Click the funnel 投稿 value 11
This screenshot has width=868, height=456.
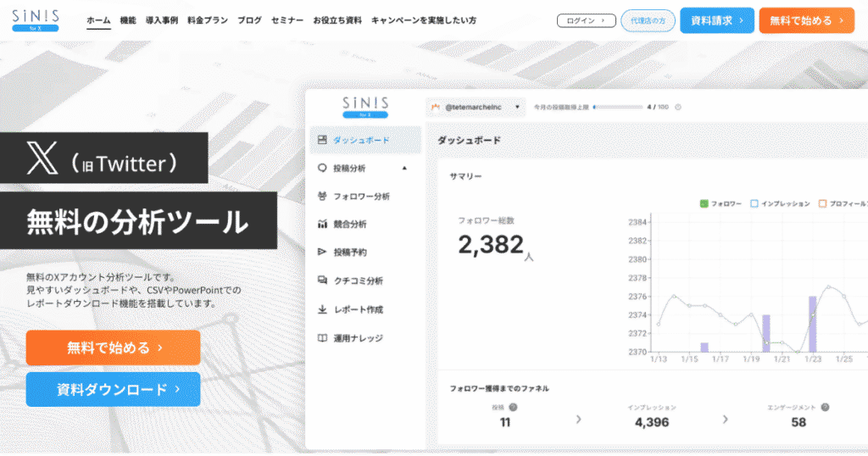(x=505, y=422)
